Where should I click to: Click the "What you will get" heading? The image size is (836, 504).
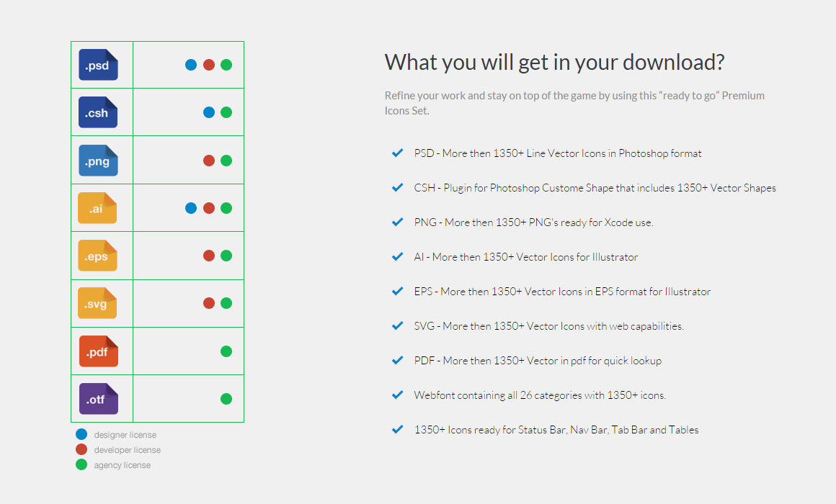(554, 62)
